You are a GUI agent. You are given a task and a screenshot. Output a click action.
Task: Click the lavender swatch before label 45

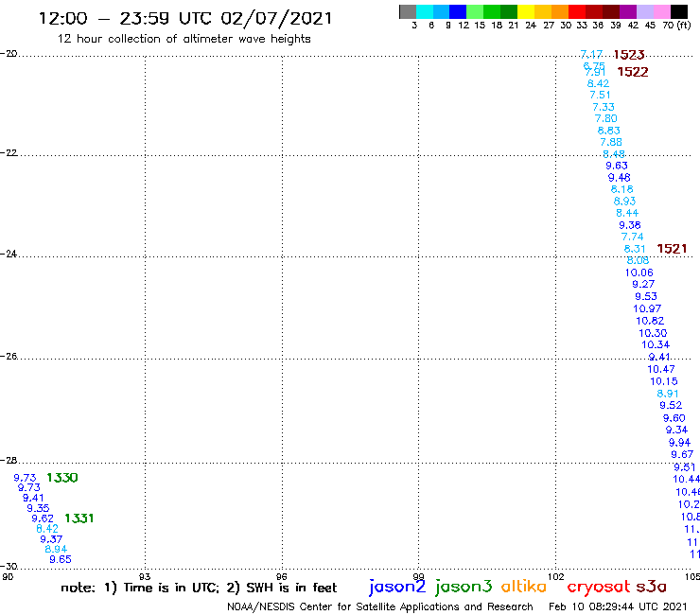pos(644,11)
